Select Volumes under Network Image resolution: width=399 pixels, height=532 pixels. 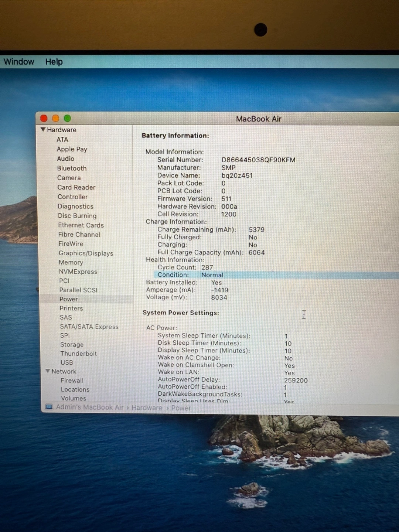(74, 398)
